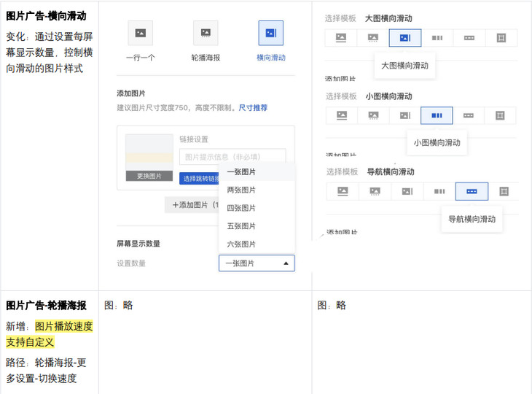This screenshot has width=532, height=394.
Task: Click highlighted three-bar icon in 小图横向滑动 row
Action: [x=437, y=115]
